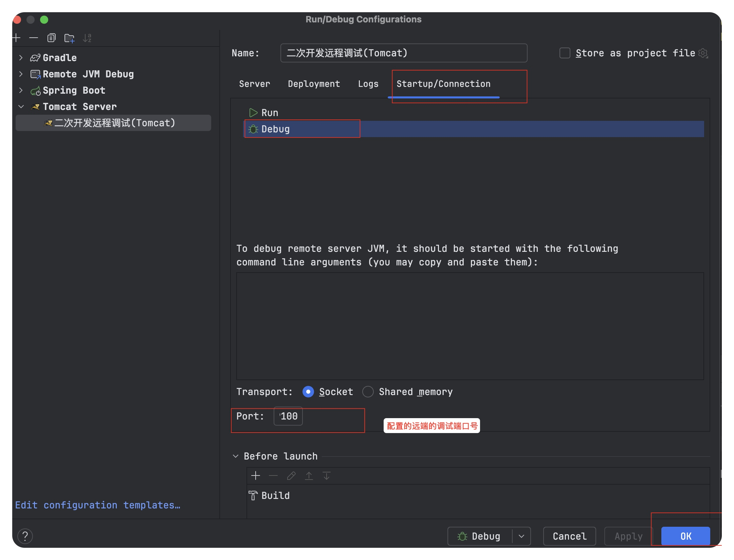734x560 pixels.
Task: Click the gear icon beside Store as project file
Action: pos(703,53)
